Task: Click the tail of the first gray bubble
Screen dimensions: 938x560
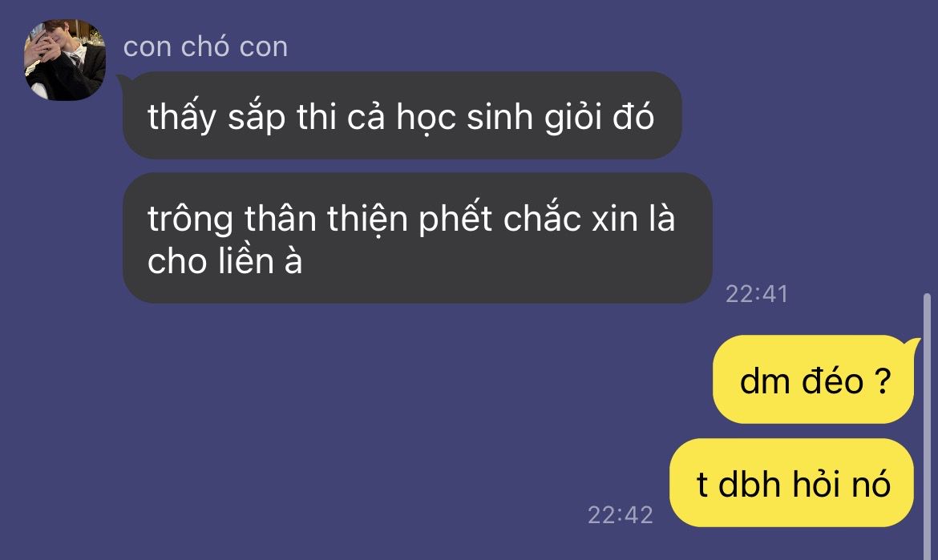Action: pos(122,80)
